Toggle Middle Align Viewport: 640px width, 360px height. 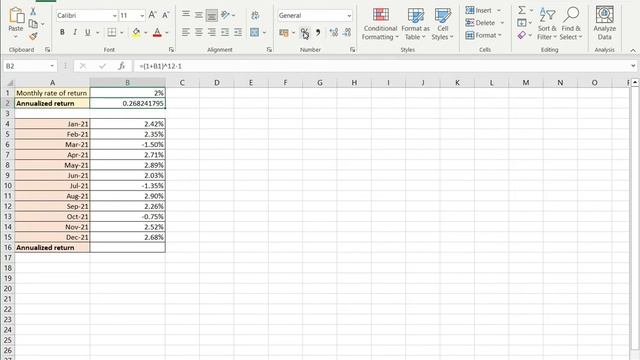point(199,15)
